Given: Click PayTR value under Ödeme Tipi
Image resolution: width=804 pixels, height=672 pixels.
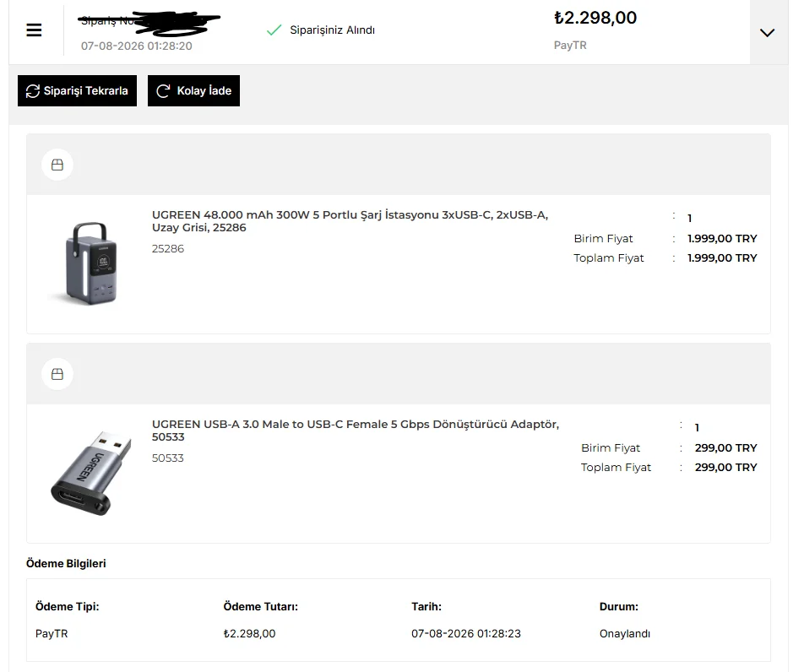Looking at the screenshot, I should coord(52,633).
